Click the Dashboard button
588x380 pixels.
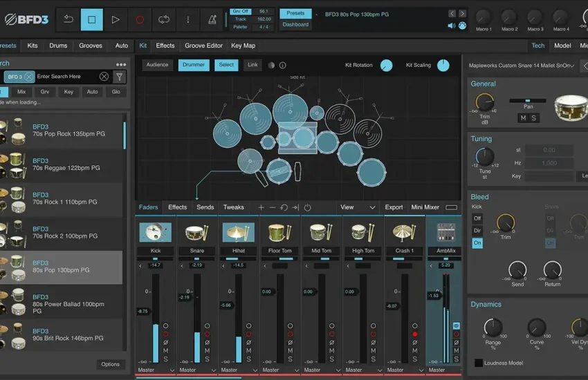click(295, 24)
